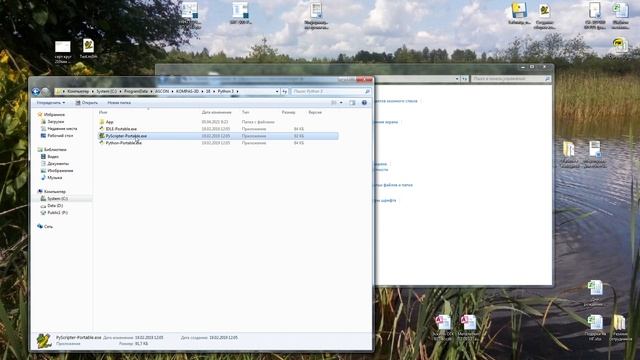The image size is (640, 360).
Task: Sort by the Размер column header
Action: click(288, 112)
